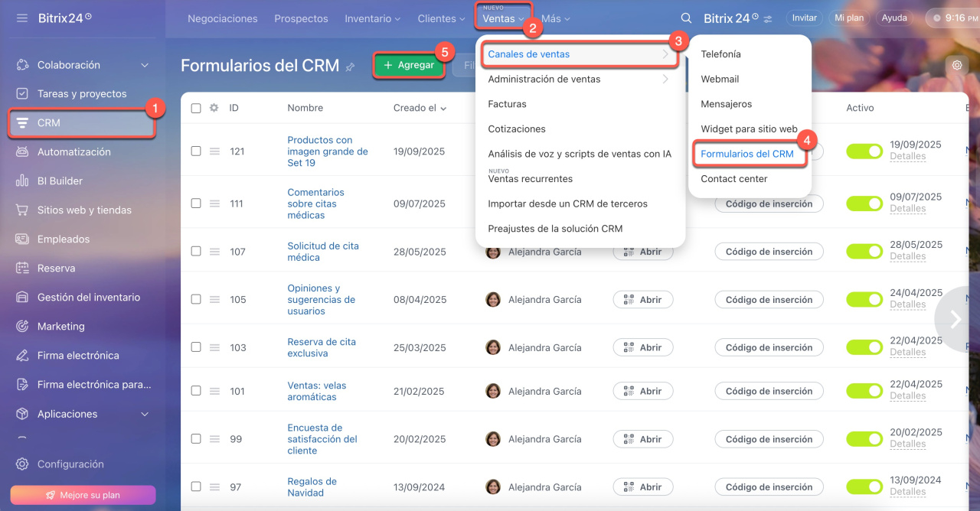Viewport: 980px width, 511px height.
Task: Open search with the magnifying glass icon
Action: (x=686, y=18)
